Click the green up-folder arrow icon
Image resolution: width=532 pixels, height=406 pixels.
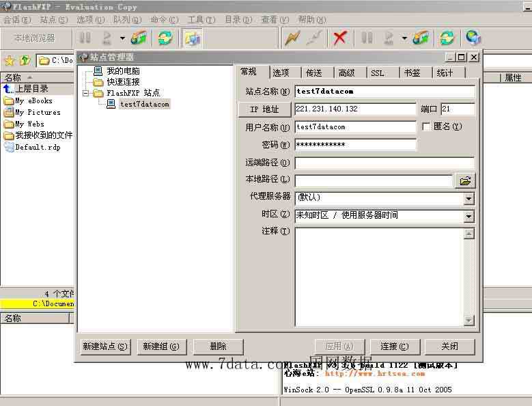pyautogui.click(x=25, y=61)
